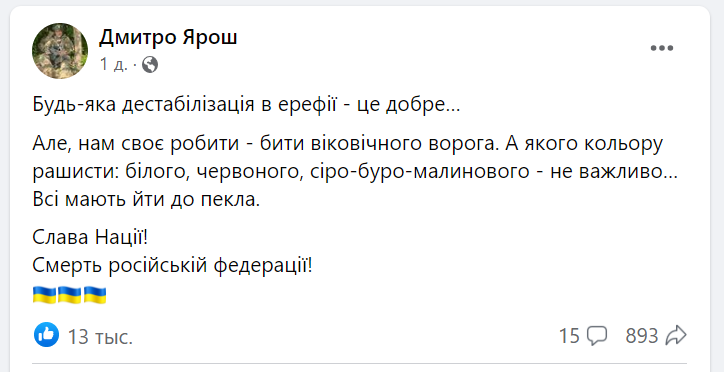Click the second Ukrainian flag emoji

tap(69, 295)
